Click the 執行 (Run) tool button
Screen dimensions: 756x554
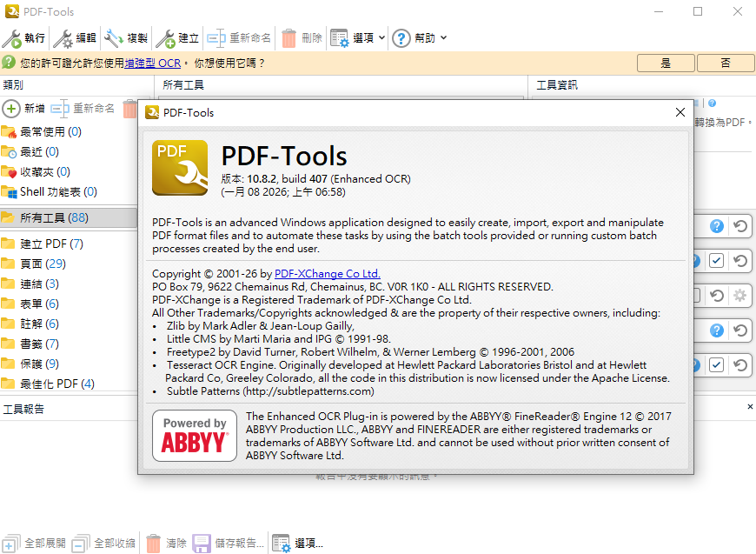[x=24, y=38]
